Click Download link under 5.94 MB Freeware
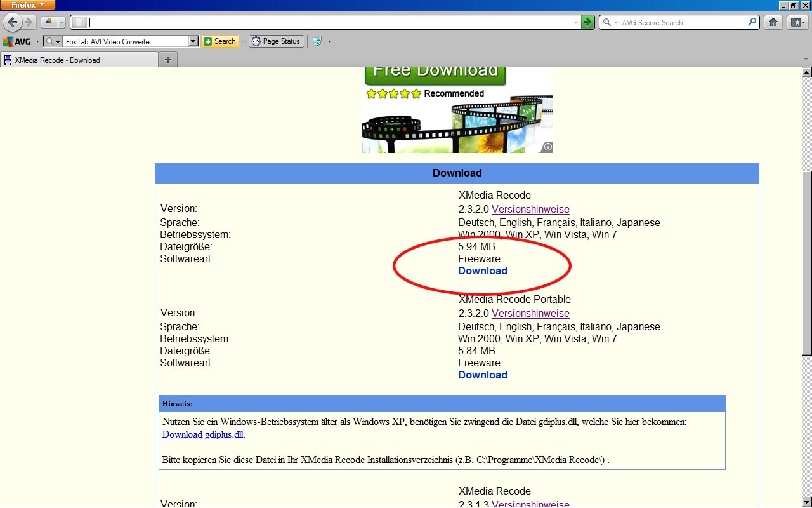812x508 pixels. tap(483, 271)
